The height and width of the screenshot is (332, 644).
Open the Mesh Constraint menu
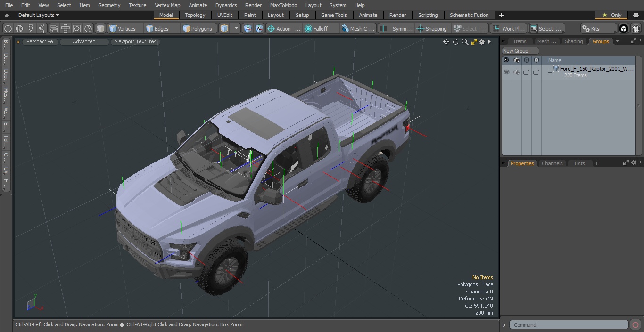coord(358,29)
